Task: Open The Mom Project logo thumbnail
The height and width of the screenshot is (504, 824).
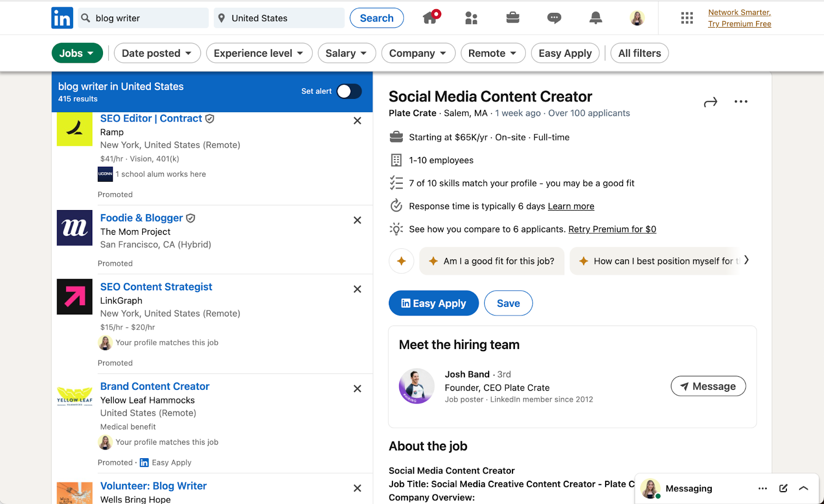Action: click(75, 228)
